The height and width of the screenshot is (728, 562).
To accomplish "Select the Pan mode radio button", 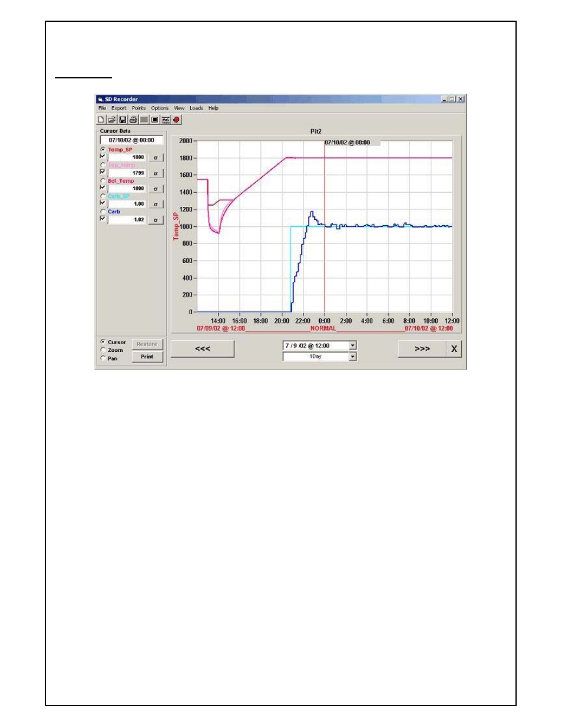I will pos(103,358).
